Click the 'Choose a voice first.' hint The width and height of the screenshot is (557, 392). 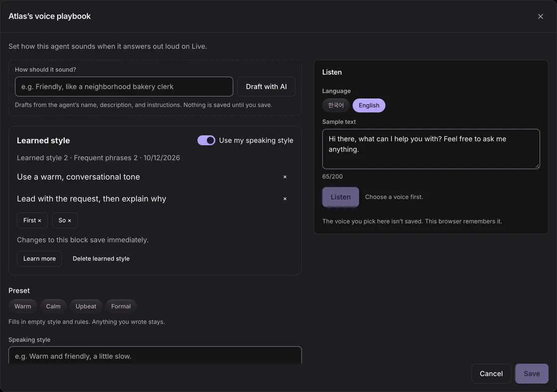click(x=394, y=197)
